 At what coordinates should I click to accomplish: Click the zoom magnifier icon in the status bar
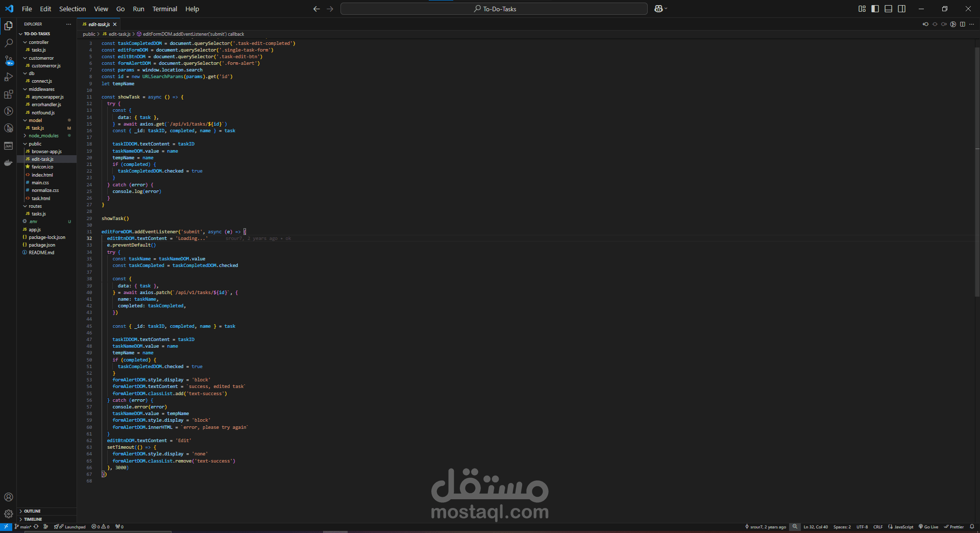[x=795, y=527]
